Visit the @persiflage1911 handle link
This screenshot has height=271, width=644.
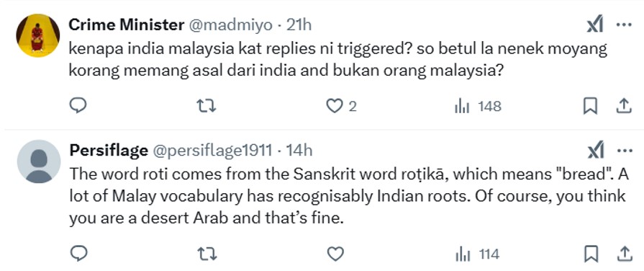[212, 151]
